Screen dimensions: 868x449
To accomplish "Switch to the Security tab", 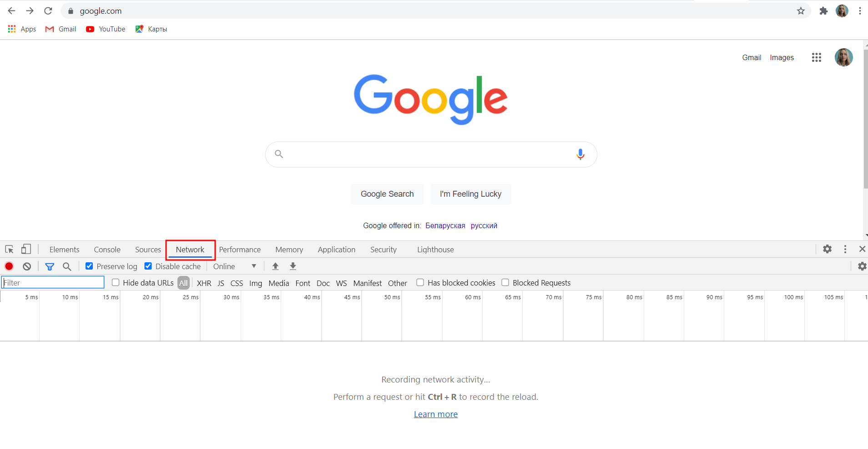I will coord(384,250).
